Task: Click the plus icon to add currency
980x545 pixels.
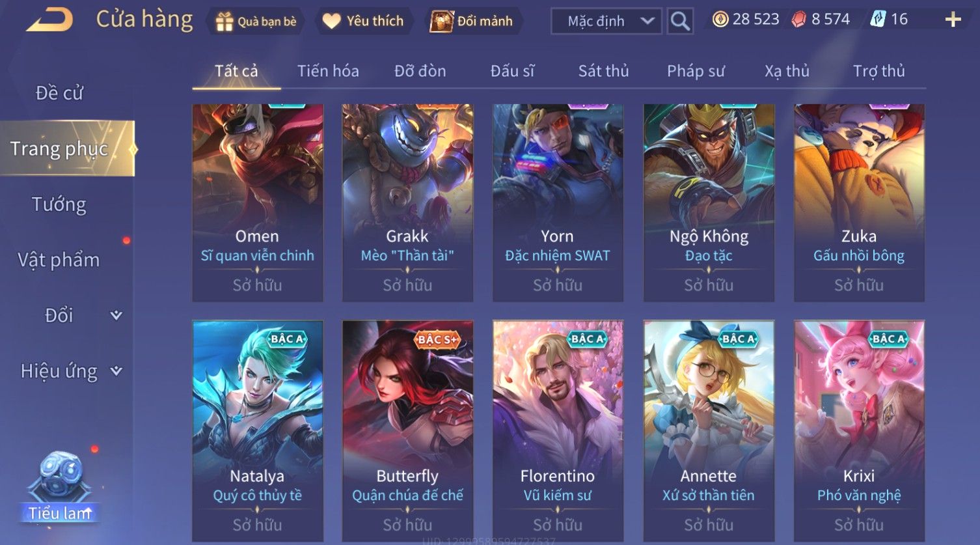Action: pos(953,20)
